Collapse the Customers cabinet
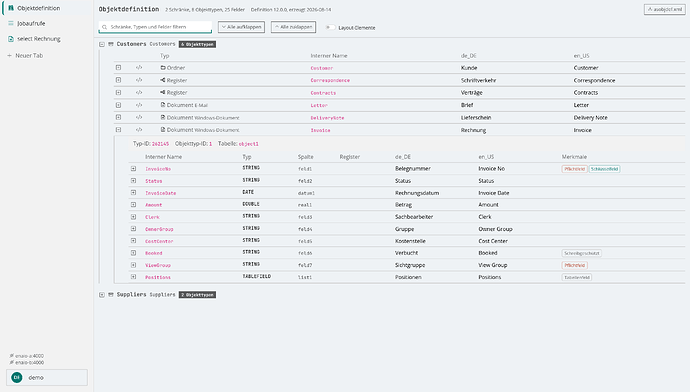Viewport: 690px width, 392px height. coord(102,44)
